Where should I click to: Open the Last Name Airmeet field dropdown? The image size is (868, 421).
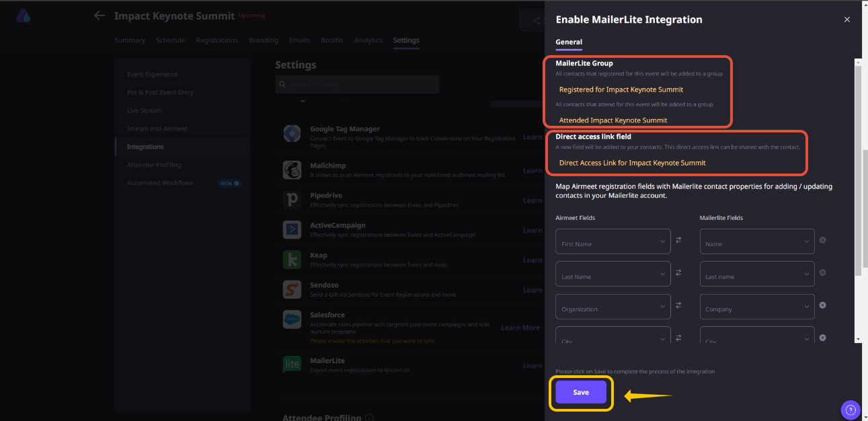pos(613,274)
